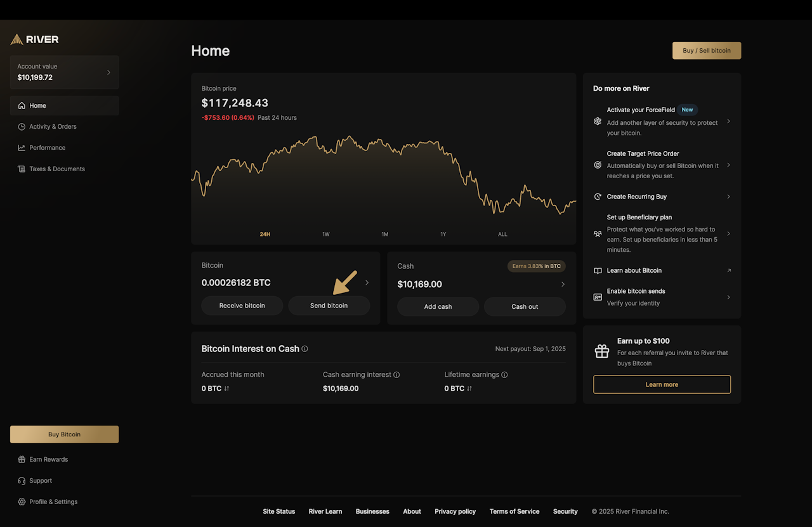
Task: Click the info icon next to Bitcoin Interest on Cash
Action: click(x=304, y=349)
